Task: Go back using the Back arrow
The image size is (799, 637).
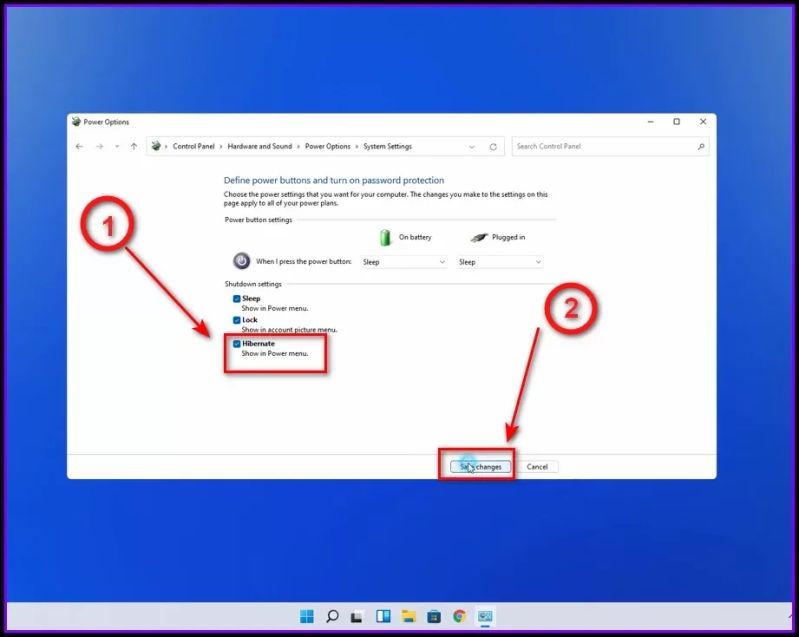Action: coord(79,147)
